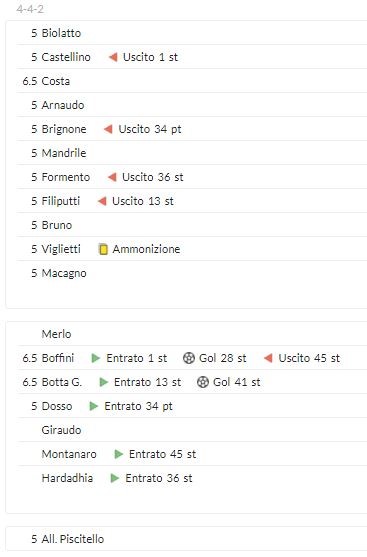
Task: Click the red exit arrow after Boffini's goal
Action: point(268,358)
